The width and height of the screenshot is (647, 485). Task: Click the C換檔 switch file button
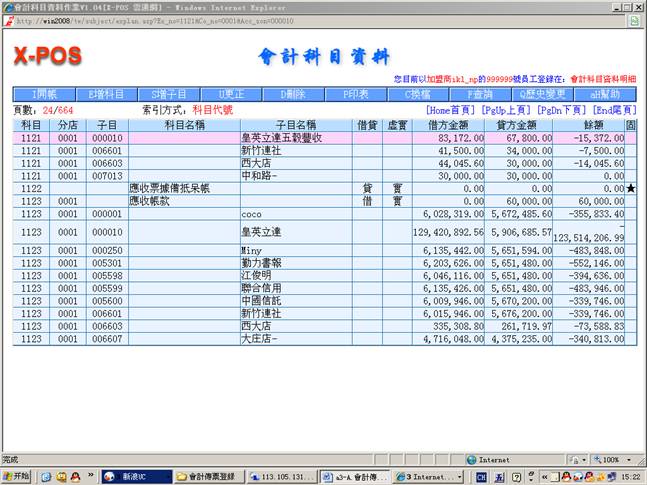pyautogui.click(x=419, y=94)
